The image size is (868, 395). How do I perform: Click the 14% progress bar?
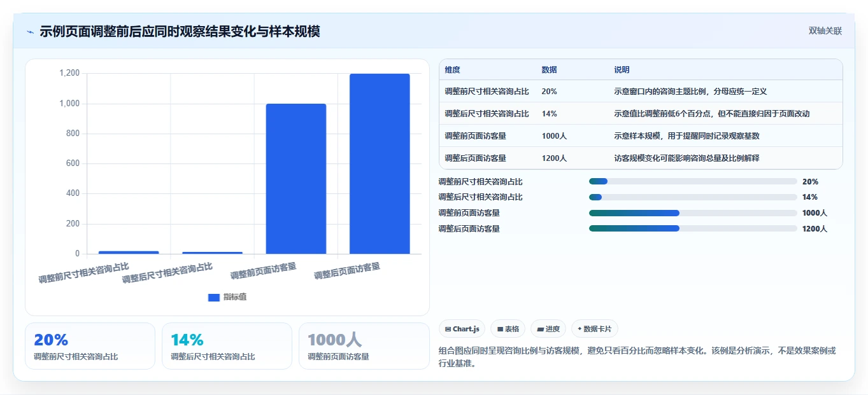[693, 197]
